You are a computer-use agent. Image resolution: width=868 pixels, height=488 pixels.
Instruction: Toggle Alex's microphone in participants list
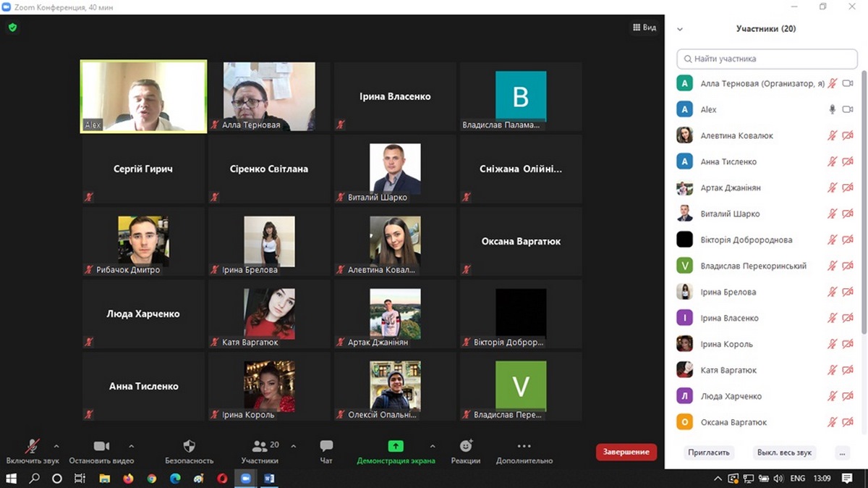pyautogui.click(x=833, y=109)
